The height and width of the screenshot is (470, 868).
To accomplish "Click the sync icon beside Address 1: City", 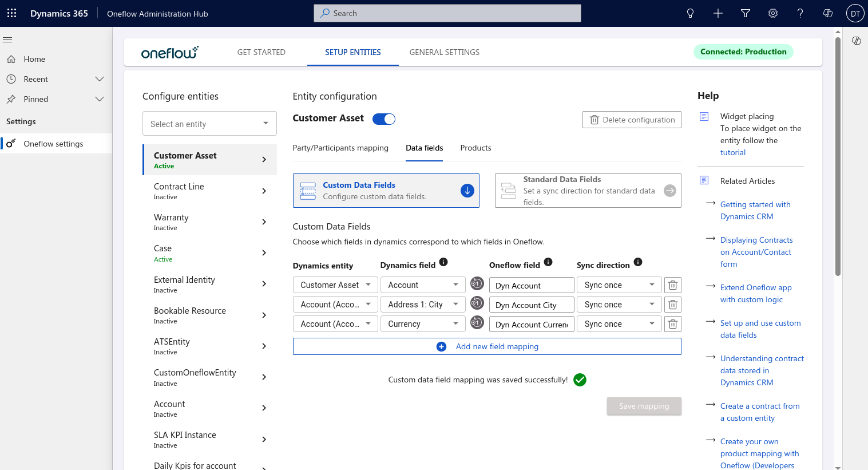I will [x=477, y=303].
